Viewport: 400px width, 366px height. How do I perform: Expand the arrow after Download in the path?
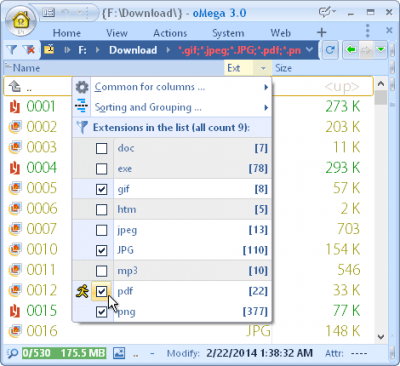coord(168,50)
